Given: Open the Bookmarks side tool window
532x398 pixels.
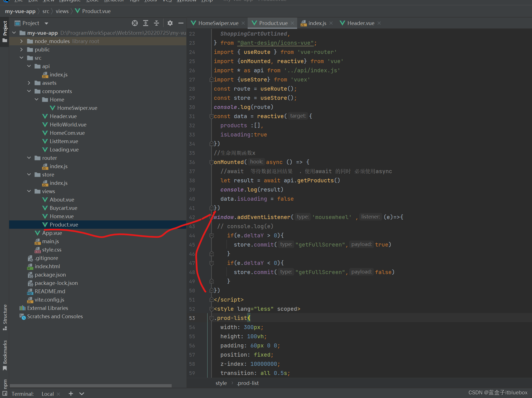Looking at the screenshot, I should point(5,355).
